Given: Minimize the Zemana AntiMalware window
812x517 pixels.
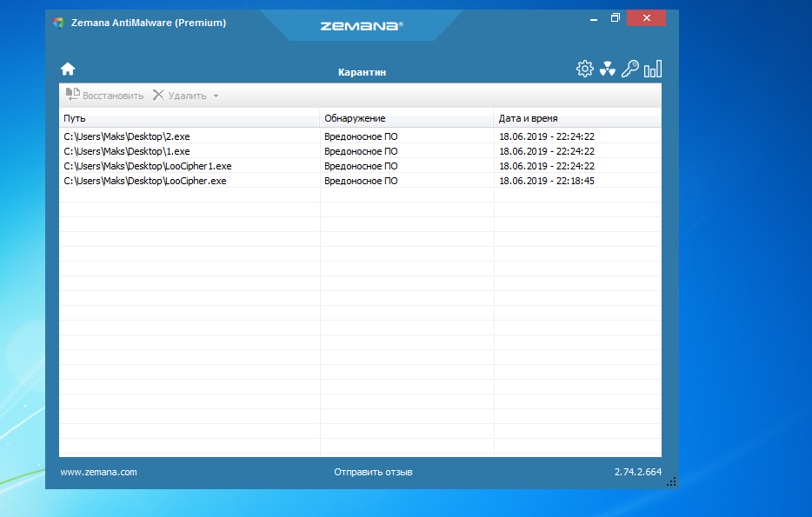Looking at the screenshot, I should (x=594, y=18).
